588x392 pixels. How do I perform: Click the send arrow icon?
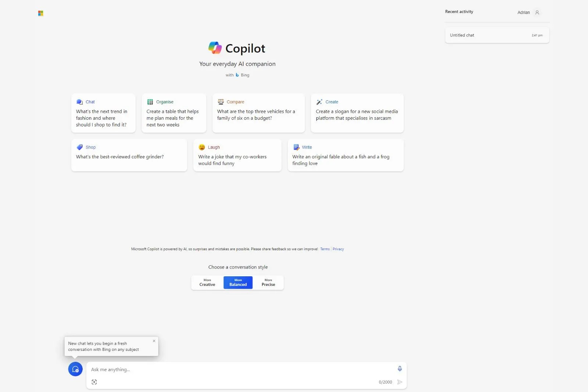click(x=400, y=382)
